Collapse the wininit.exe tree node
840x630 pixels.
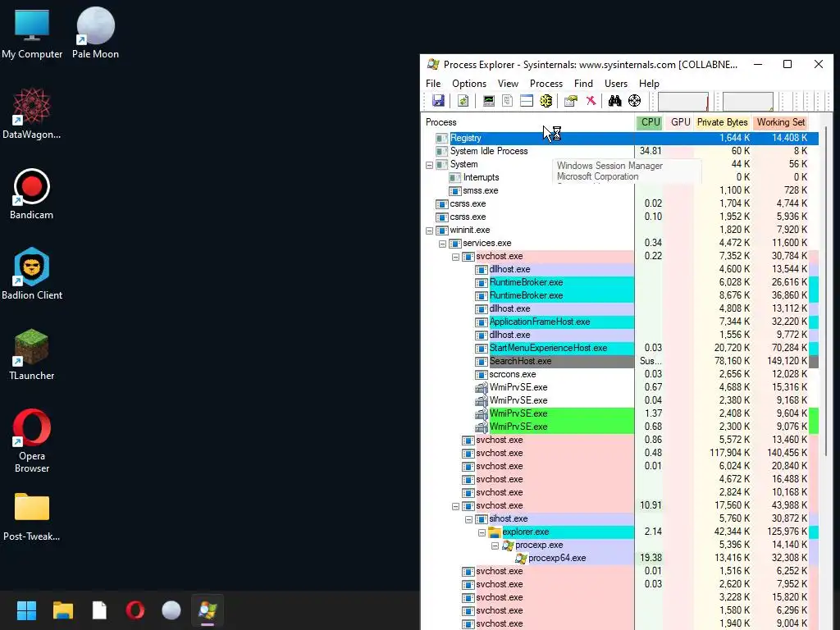click(x=429, y=231)
